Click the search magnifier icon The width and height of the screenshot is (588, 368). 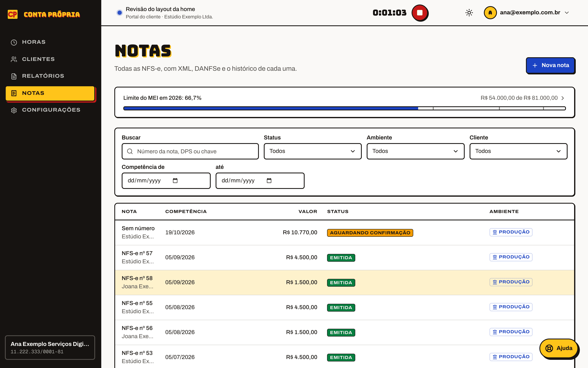pos(130,151)
